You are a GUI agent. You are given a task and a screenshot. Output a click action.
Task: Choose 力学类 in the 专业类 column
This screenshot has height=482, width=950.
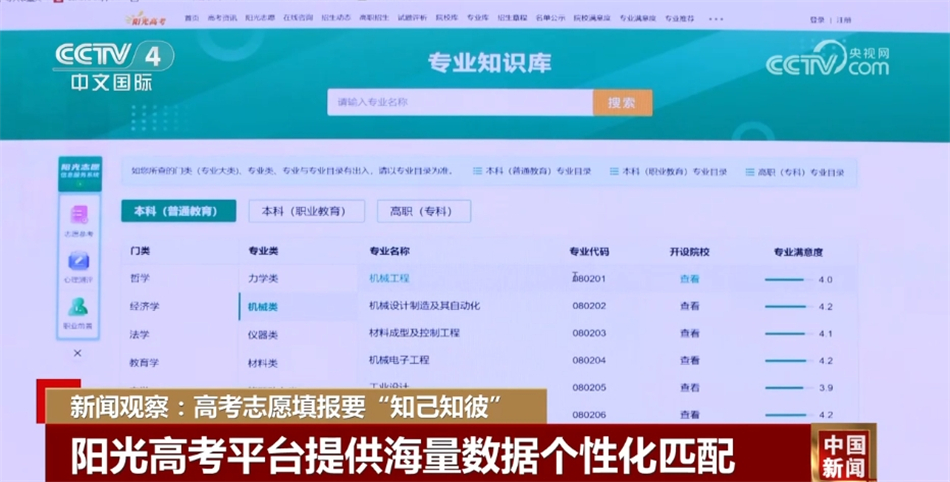point(263,278)
